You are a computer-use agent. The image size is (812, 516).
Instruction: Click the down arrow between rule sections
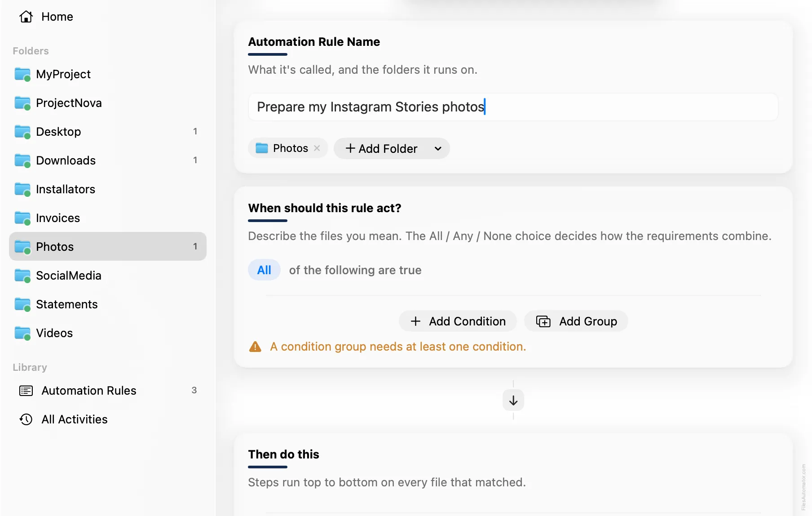(513, 400)
